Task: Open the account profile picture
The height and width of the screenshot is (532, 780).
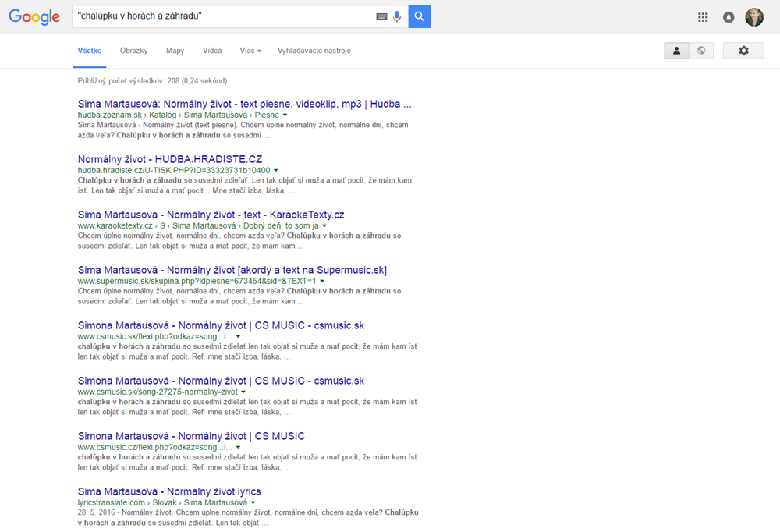Action: 754,17
